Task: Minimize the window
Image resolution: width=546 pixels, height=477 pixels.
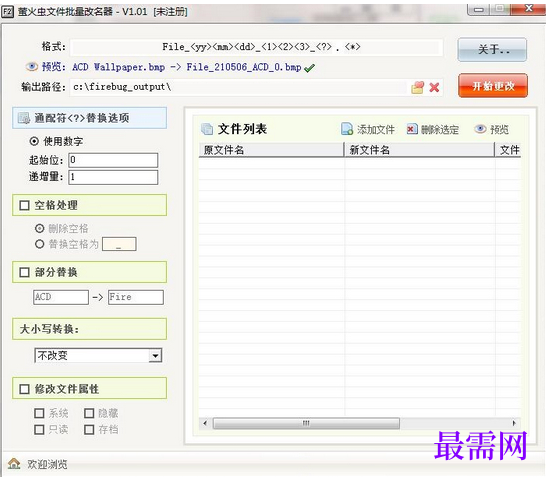Action: coord(479,9)
